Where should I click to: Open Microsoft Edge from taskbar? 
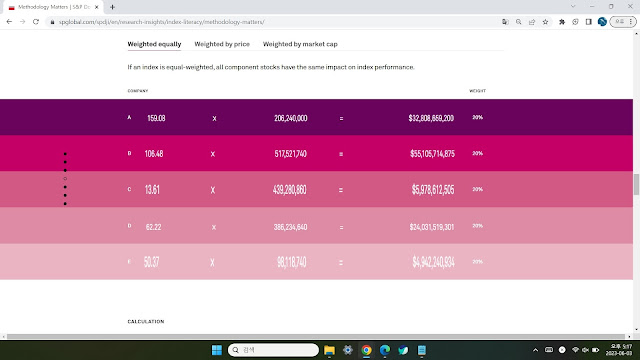tap(385, 350)
